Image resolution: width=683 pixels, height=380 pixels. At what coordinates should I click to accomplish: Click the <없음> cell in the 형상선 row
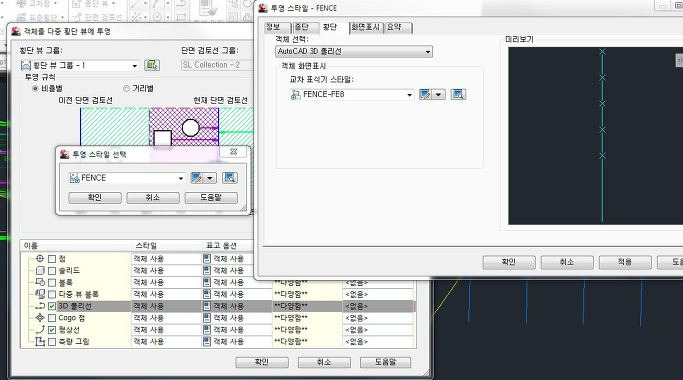tap(378, 330)
